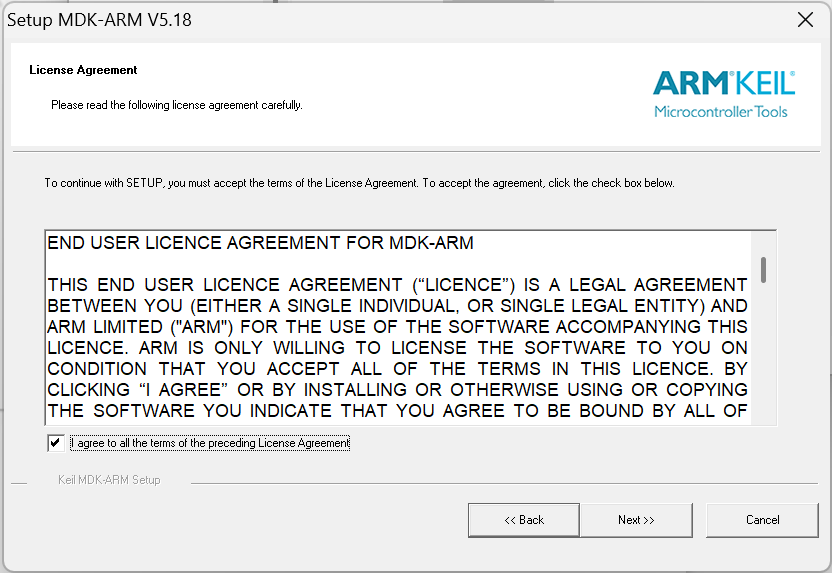Grab the license text scrollbar thumb
The height and width of the screenshot is (573, 832).
click(763, 269)
